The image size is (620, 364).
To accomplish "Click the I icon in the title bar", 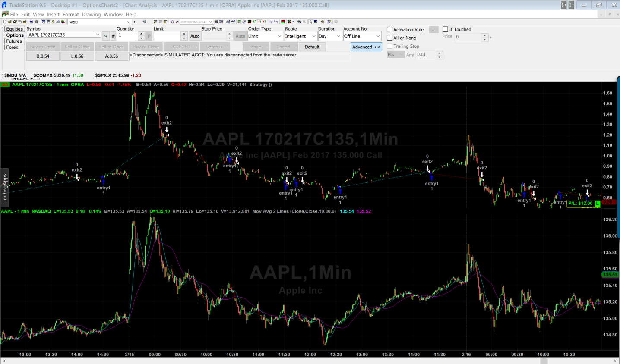I will (571, 5).
